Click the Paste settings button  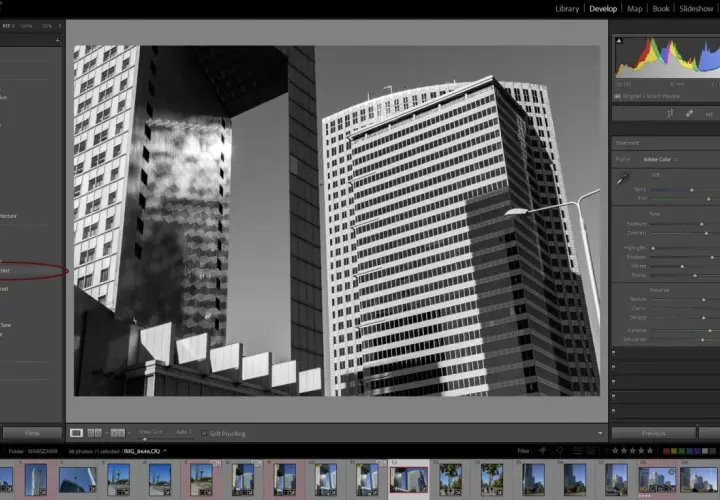(x=32, y=433)
